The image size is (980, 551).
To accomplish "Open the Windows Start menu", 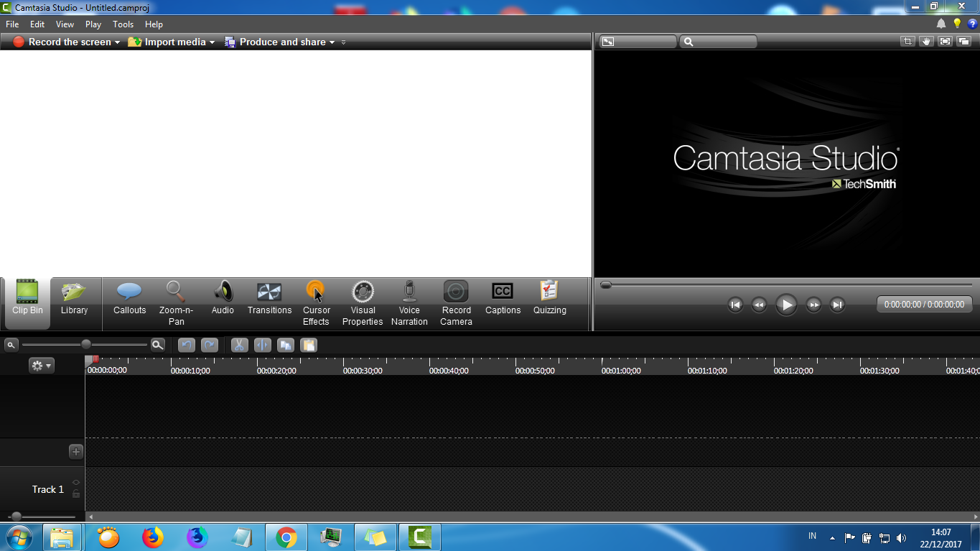I will point(19,537).
